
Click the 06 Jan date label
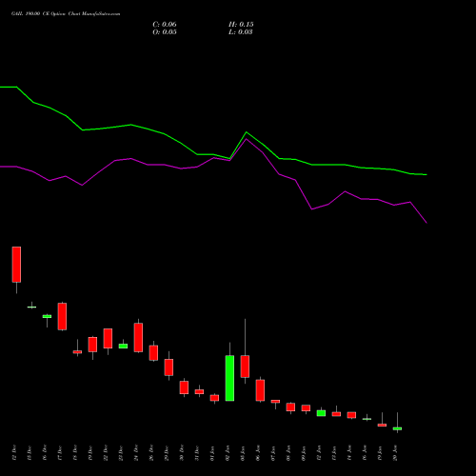point(258,453)
